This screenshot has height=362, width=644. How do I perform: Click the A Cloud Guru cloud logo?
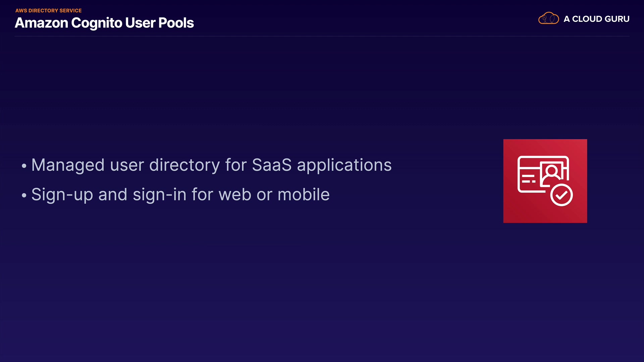coord(548,18)
